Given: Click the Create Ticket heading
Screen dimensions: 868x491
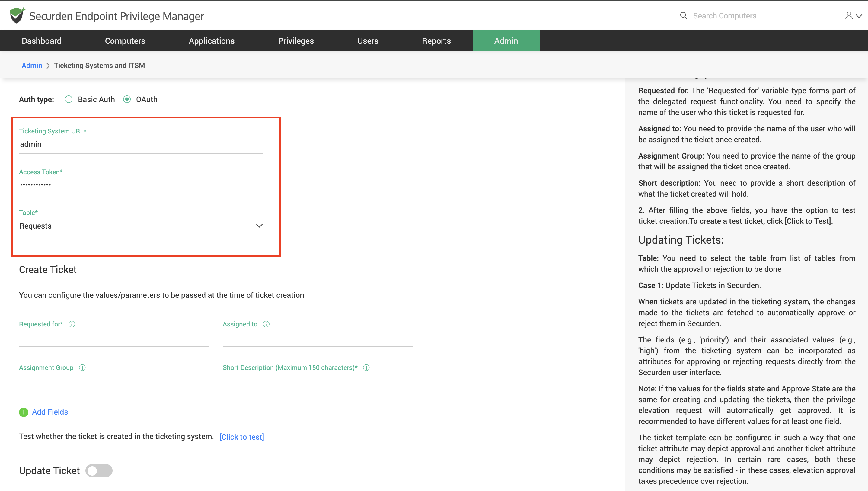Looking at the screenshot, I should click(48, 269).
